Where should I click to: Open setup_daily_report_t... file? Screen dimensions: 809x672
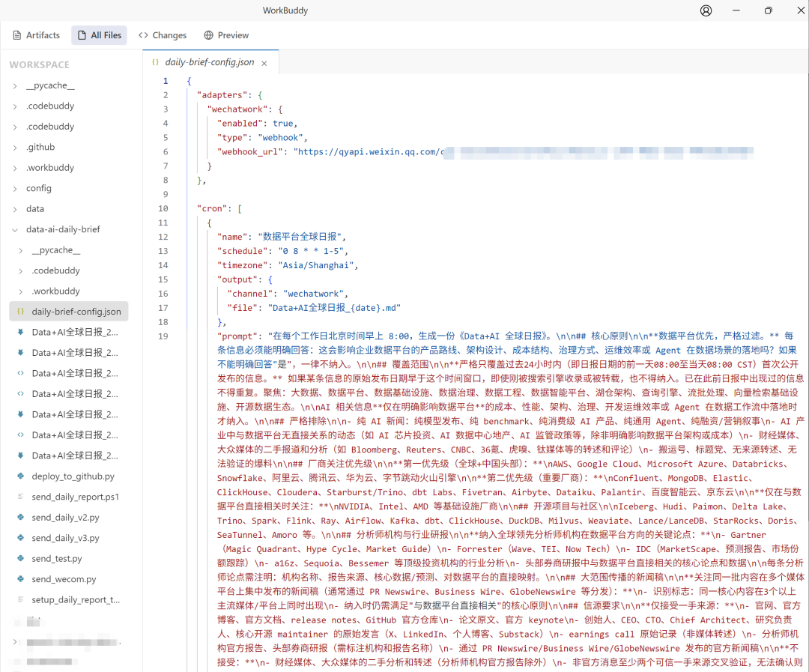tap(76, 600)
